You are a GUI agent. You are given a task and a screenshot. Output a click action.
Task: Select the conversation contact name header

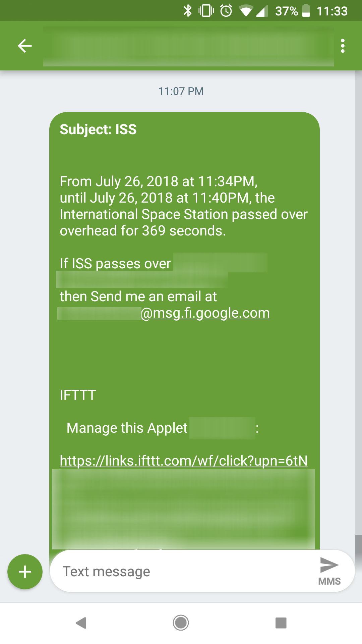point(188,46)
